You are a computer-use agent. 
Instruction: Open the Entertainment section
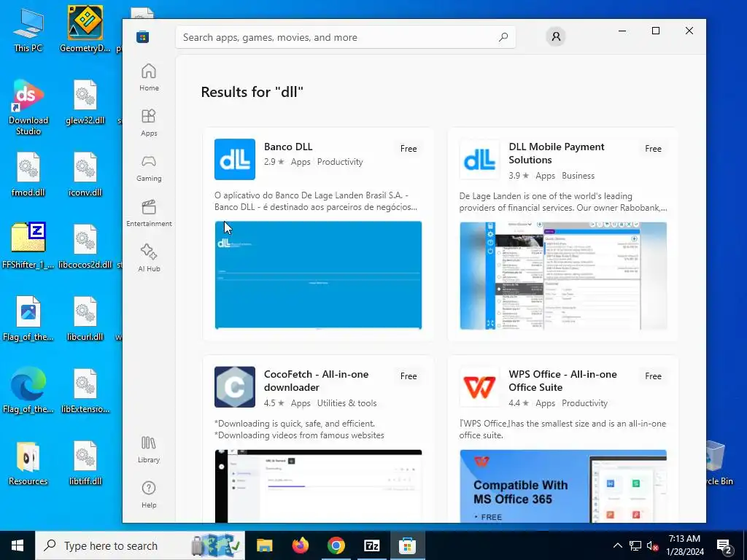coord(149,213)
